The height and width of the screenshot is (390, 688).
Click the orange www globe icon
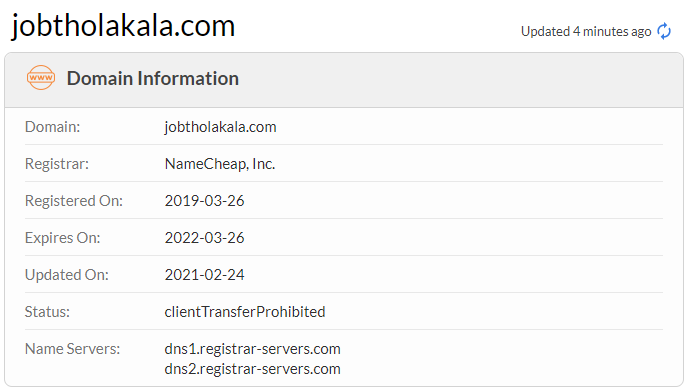[x=41, y=78]
